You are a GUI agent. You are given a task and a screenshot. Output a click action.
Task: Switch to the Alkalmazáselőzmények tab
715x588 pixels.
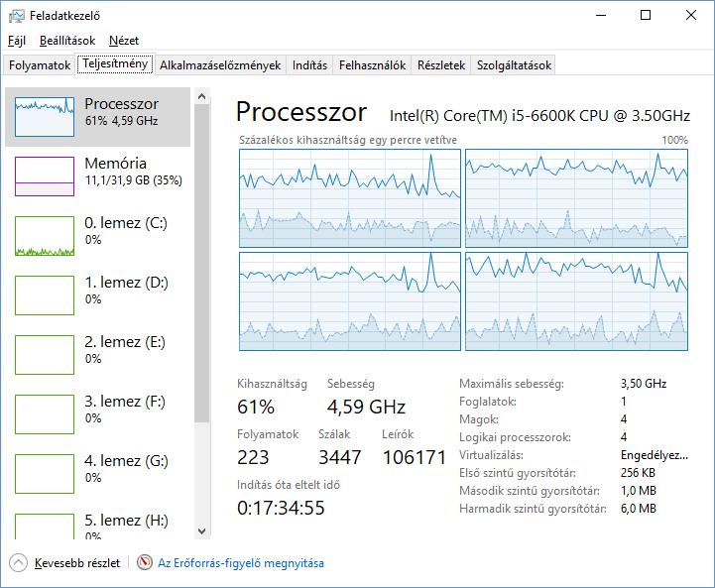coord(220,65)
